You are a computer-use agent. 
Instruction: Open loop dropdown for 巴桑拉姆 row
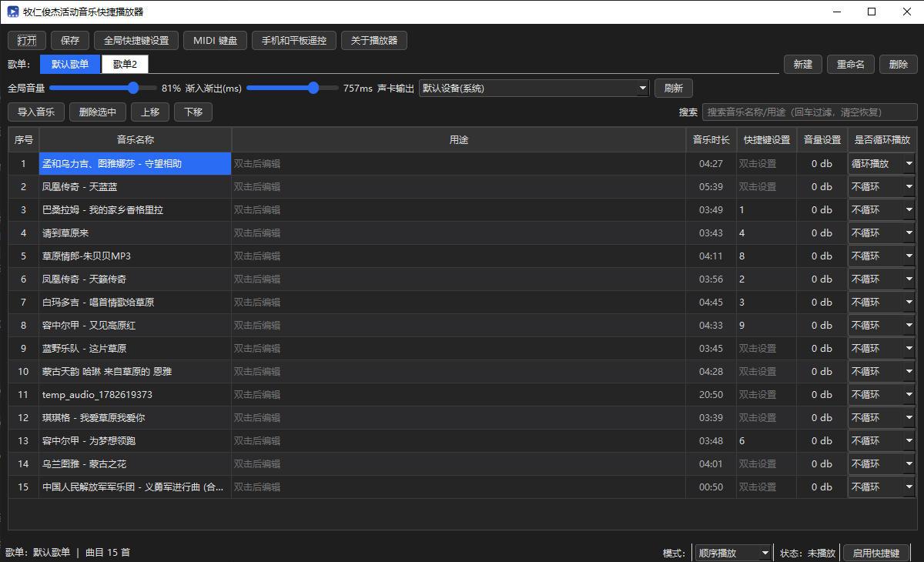click(x=882, y=209)
